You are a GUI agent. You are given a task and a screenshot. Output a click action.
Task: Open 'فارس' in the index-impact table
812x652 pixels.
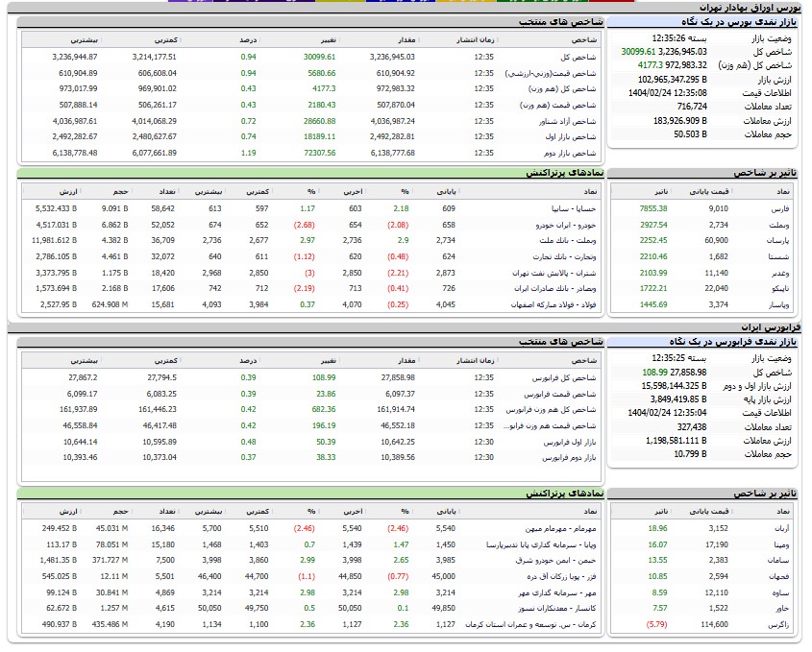click(780, 209)
